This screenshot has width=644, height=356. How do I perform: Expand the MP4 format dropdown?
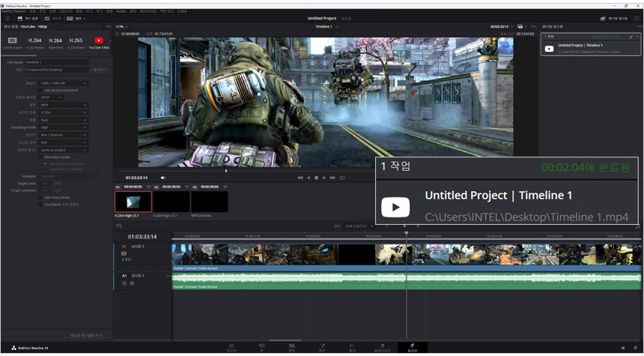pyautogui.click(x=63, y=105)
